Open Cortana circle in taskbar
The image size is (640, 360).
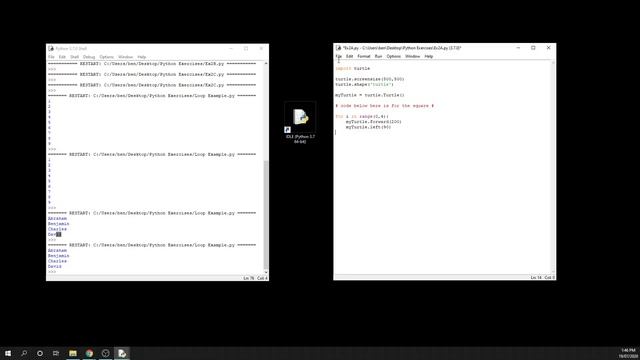[x=40, y=353]
